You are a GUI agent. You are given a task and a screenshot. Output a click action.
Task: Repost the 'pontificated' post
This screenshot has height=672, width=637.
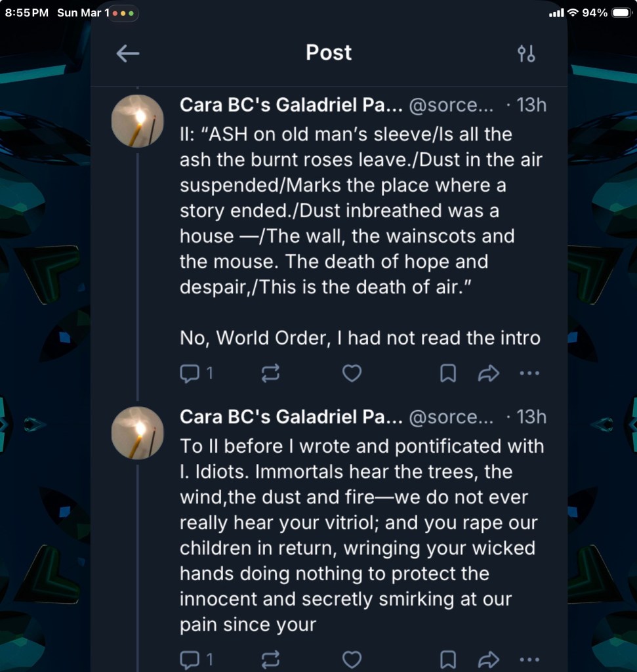[x=270, y=659]
